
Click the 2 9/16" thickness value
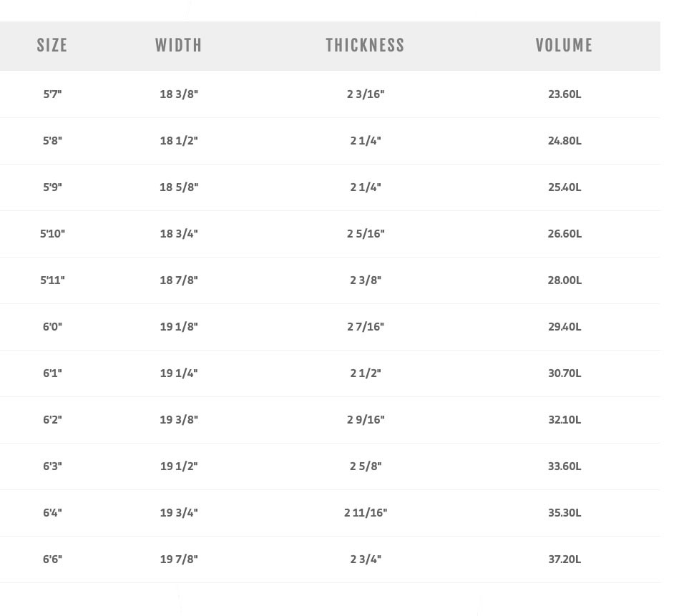coord(366,419)
